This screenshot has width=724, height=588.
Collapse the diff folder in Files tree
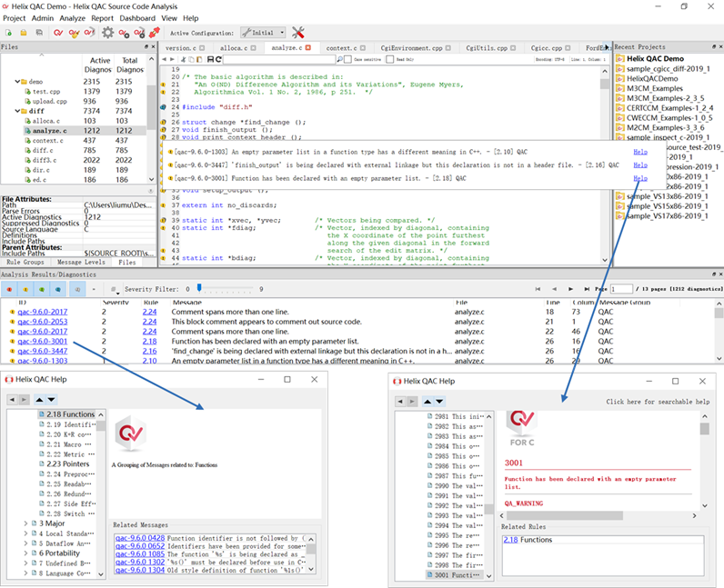tap(17, 111)
